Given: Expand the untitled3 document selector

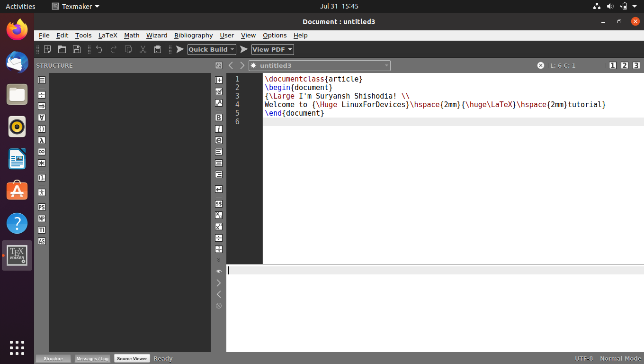Looking at the screenshot, I should [387, 65].
